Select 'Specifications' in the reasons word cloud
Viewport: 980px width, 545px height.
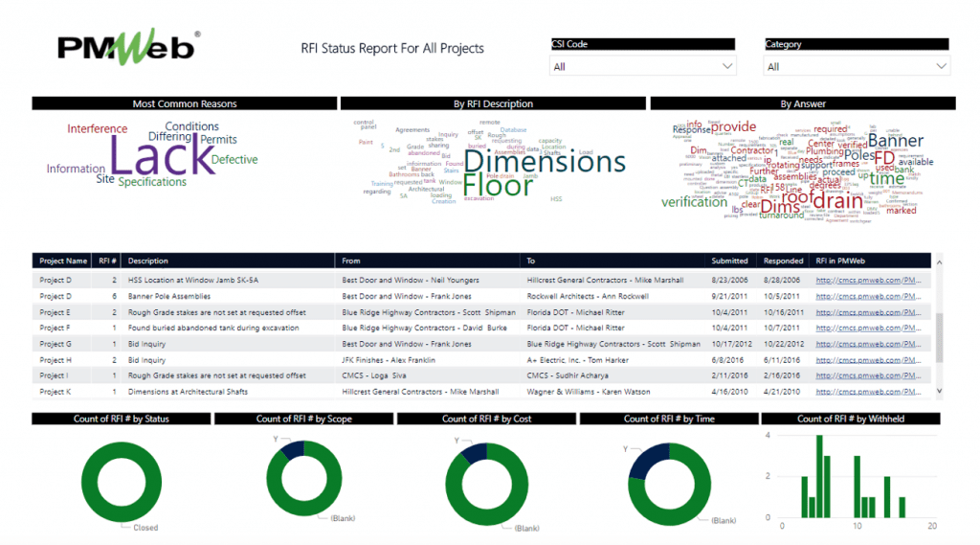[x=152, y=182]
